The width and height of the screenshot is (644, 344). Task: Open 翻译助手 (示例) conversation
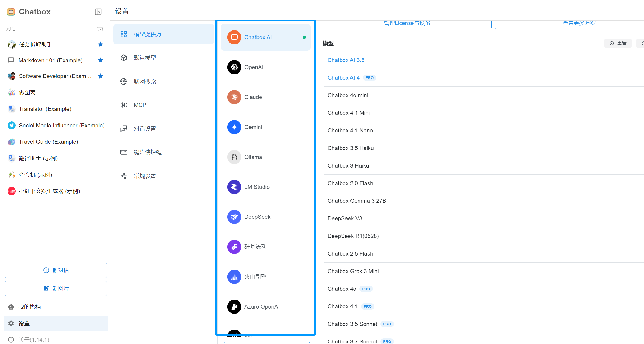tap(56, 158)
